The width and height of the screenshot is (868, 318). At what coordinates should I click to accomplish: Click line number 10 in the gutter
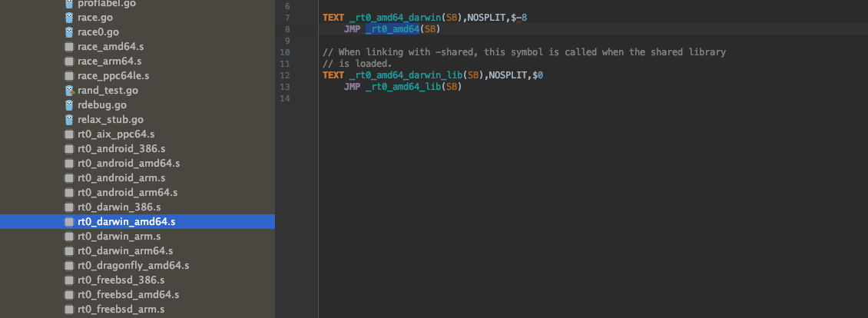284,52
